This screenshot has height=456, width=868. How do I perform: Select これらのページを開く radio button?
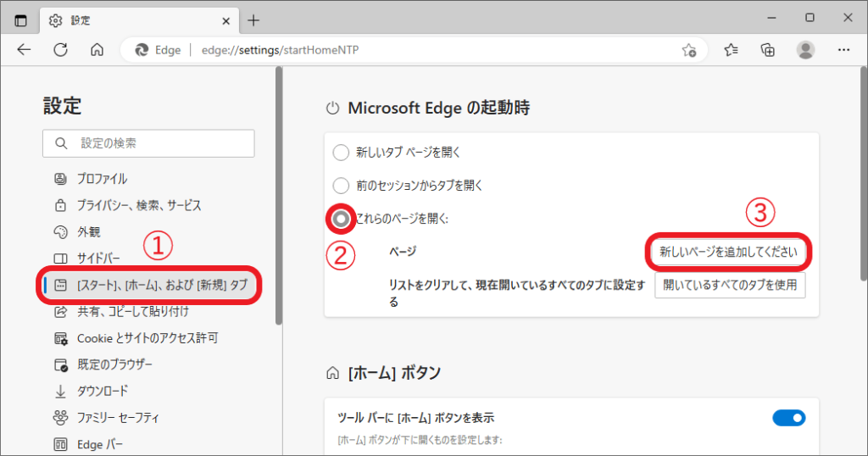pyautogui.click(x=341, y=219)
